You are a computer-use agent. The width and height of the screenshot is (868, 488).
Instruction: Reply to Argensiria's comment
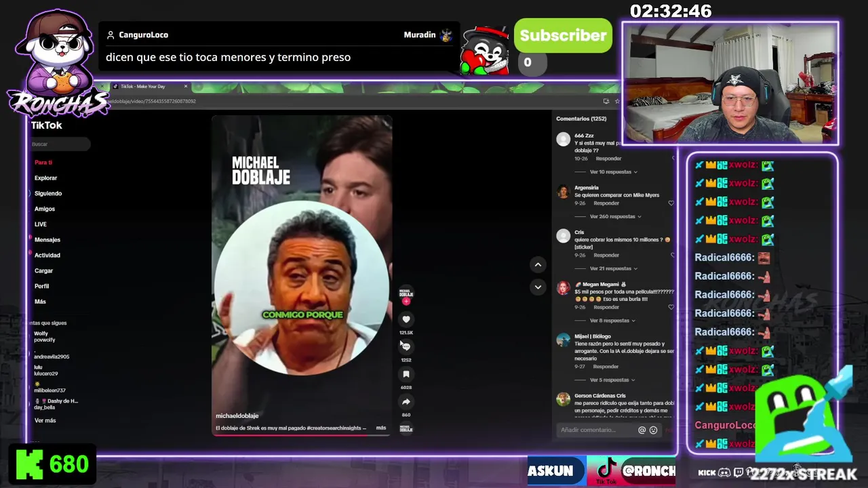pos(606,203)
